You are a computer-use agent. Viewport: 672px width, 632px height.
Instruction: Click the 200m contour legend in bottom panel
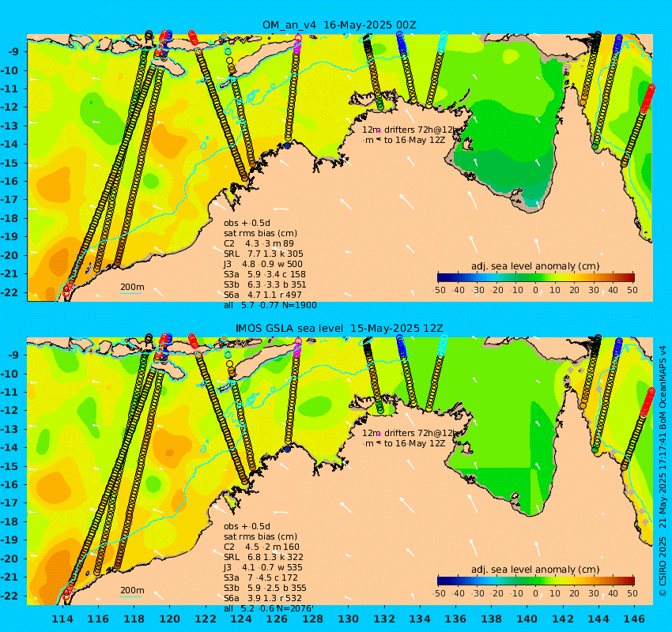click(x=132, y=592)
